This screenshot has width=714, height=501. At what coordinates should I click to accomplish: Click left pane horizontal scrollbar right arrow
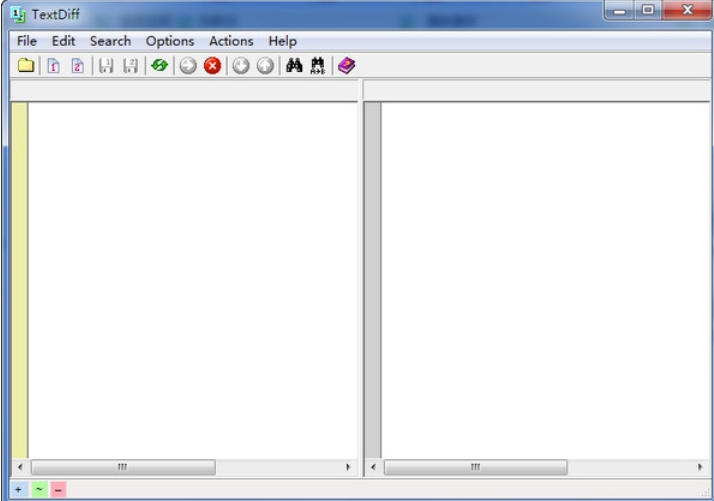(x=349, y=467)
